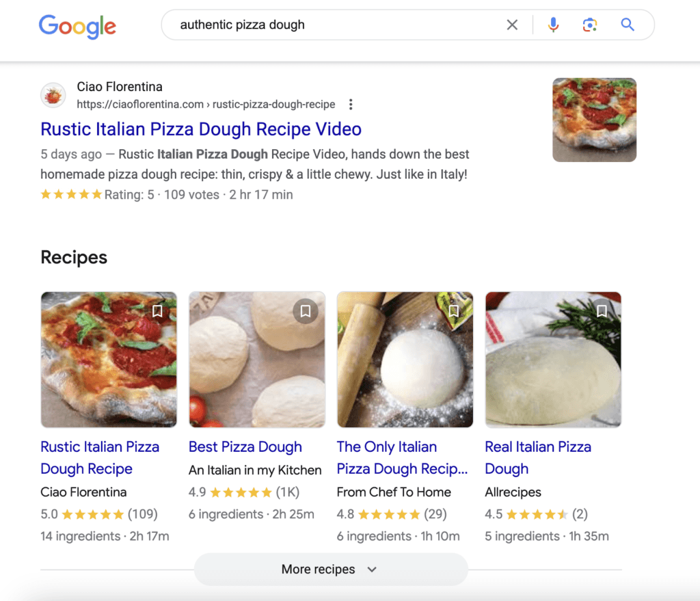Click the Google logo

pyautogui.click(x=77, y=27)
